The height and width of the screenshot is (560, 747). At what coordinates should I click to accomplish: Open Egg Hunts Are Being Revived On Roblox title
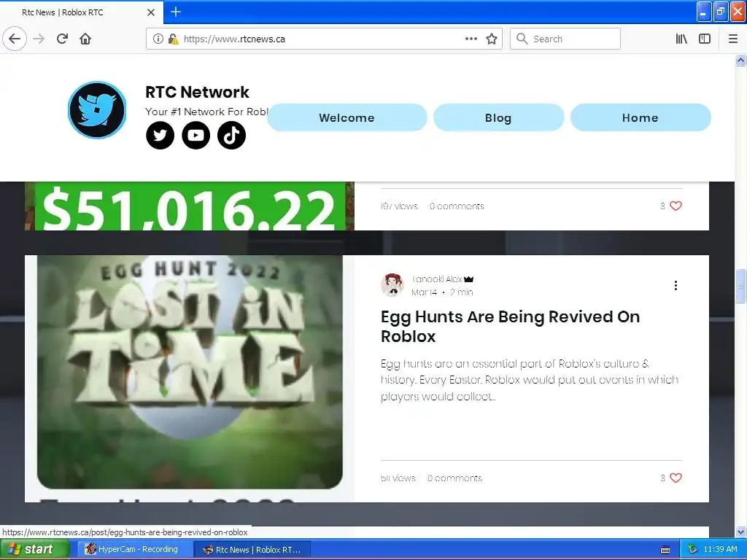coord(510,327)
